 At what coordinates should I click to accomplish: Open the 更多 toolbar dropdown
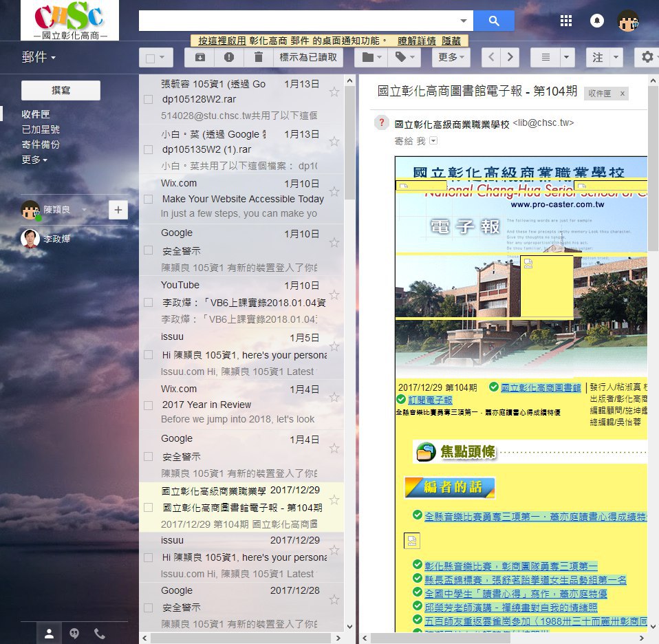(451, 57)
